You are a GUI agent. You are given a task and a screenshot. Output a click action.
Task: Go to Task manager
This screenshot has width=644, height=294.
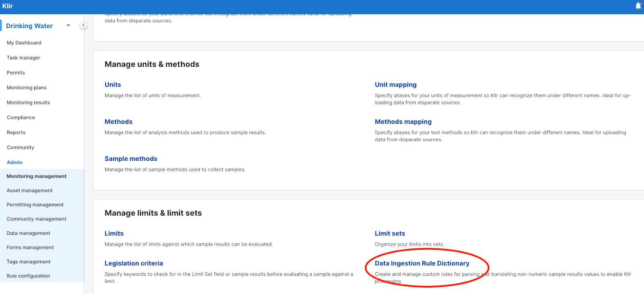coord(23,58)
